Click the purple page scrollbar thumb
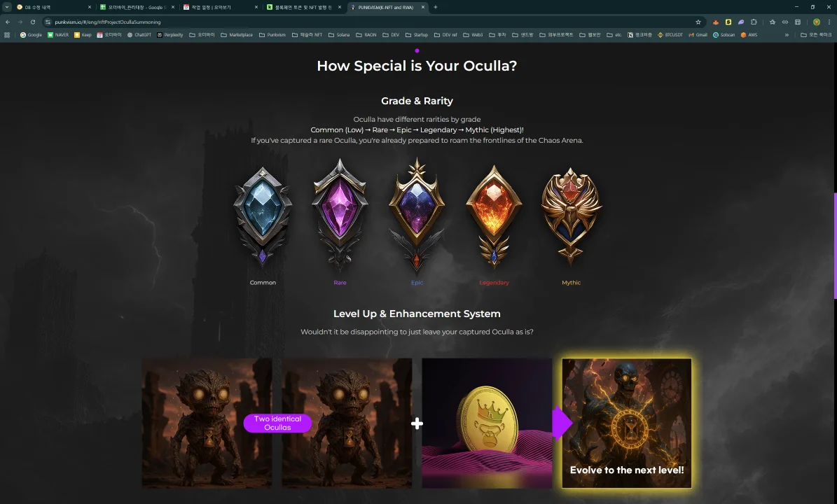 point(835,245)
